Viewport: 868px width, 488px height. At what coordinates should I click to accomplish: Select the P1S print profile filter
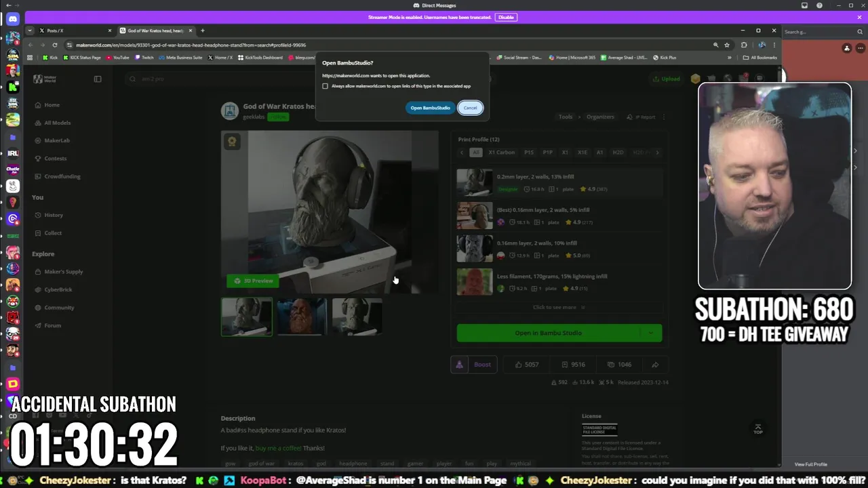[529, 152]
